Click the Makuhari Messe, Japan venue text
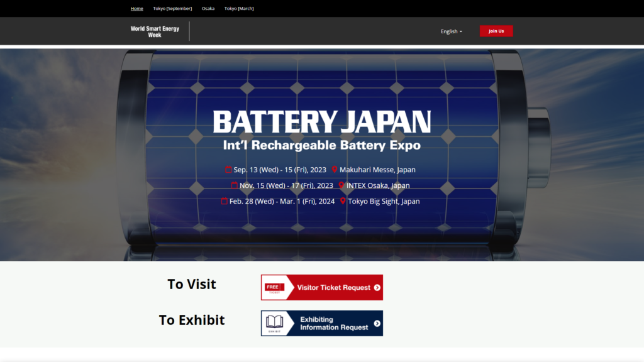The height and width of the screenshot is (362, 644). pos(377,170)
